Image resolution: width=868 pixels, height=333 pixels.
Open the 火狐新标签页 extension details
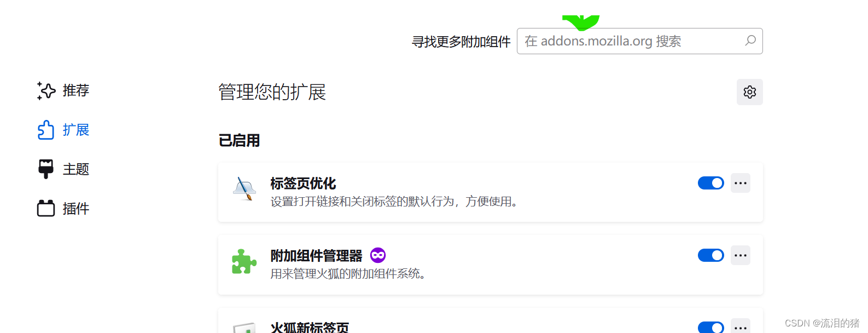pyautogui.click(x=310, y=327)
